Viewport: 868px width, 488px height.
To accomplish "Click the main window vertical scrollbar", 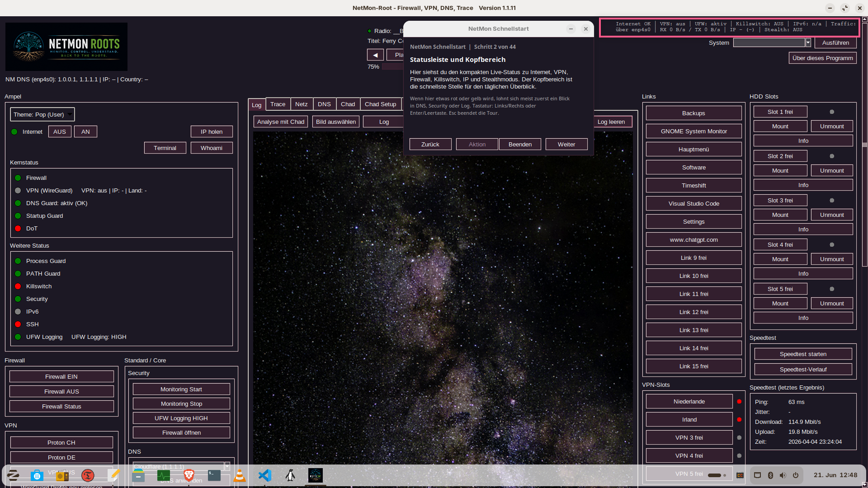I will pos(865,145).
